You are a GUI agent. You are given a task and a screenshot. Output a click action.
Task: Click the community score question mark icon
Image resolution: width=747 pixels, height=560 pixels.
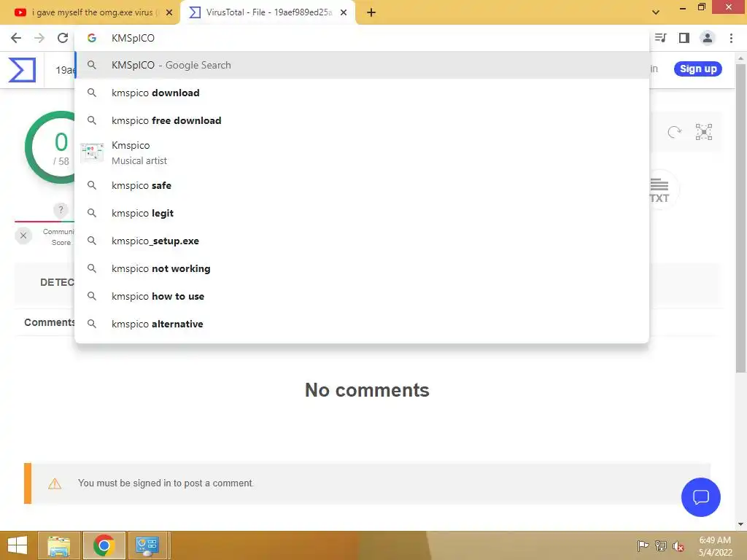pyautogui.click(x=61, y=209)
